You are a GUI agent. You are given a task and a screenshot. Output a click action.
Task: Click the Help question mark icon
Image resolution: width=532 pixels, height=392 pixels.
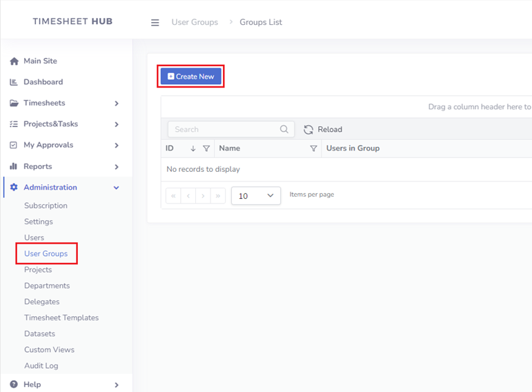point(14,384)
